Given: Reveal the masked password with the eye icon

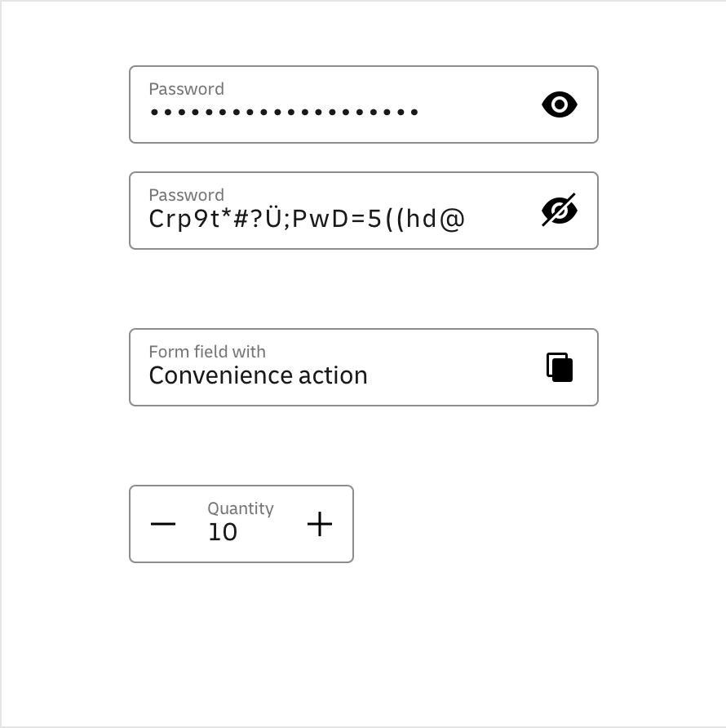Looking at the screenshot, I should pyautogui.click(x=560, y=104).
